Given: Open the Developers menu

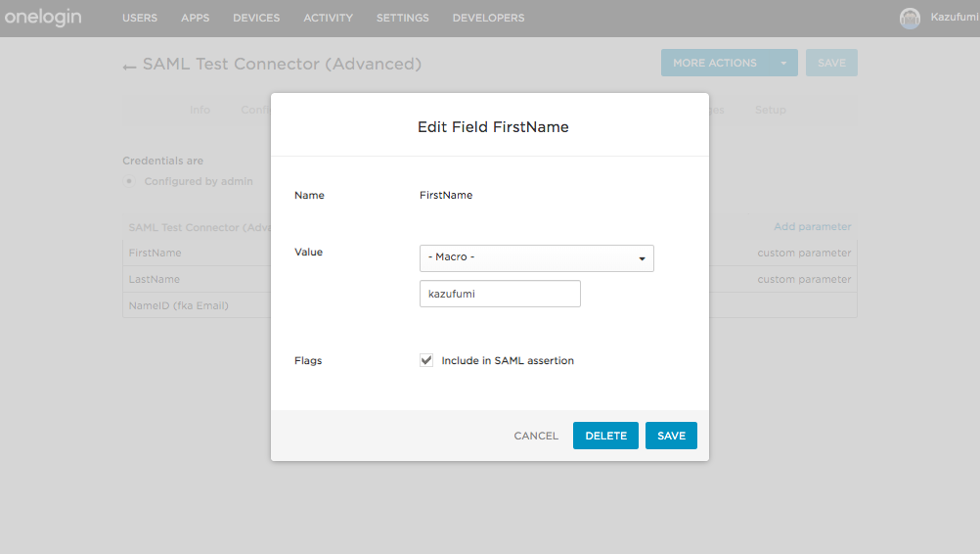Looking at the screenshot, I should pos(488,19).
